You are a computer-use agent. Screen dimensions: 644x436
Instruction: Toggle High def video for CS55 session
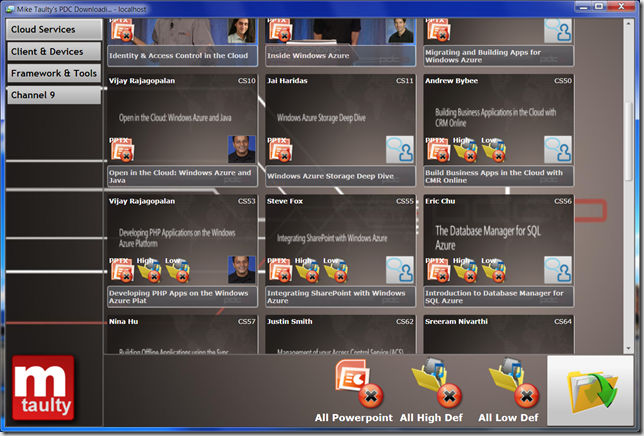pos(307,270)
